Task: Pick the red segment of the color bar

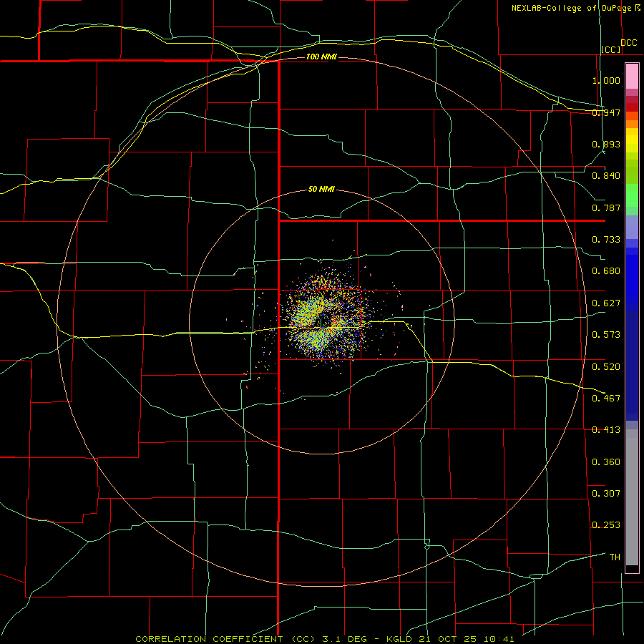Action: 632,107
